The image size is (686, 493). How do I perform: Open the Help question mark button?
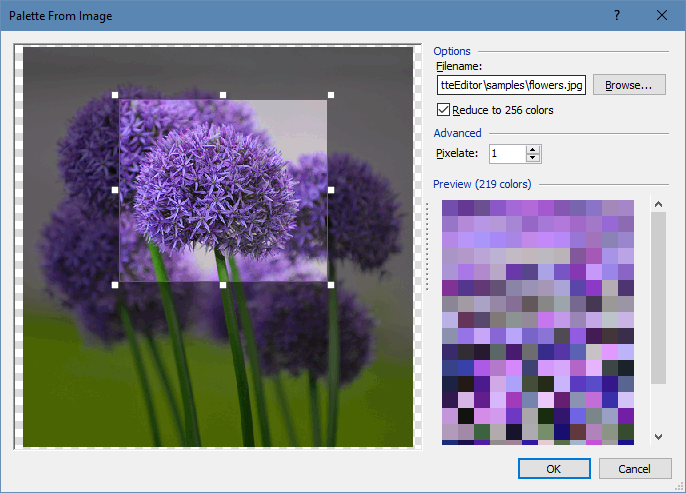[616, 15]
